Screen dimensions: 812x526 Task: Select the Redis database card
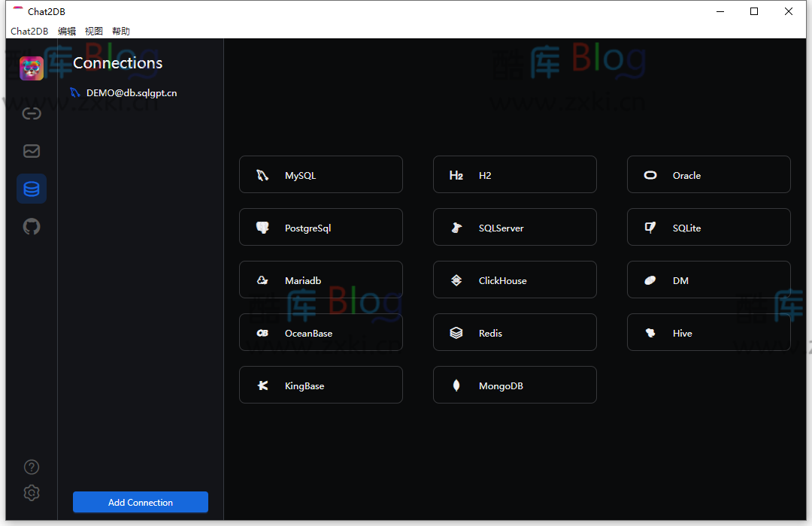(x=514, y=332)
